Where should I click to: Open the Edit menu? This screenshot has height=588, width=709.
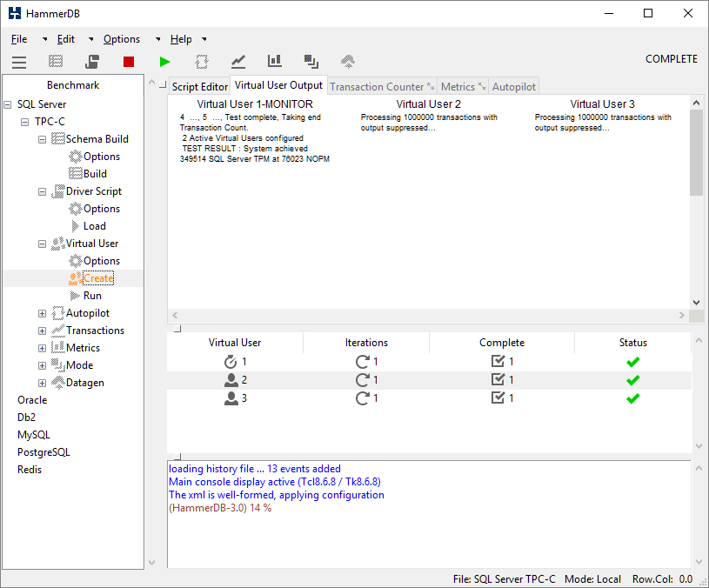click(66, 39)
